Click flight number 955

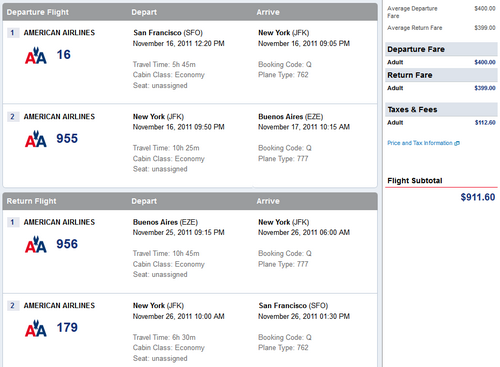tap(67, 138)
